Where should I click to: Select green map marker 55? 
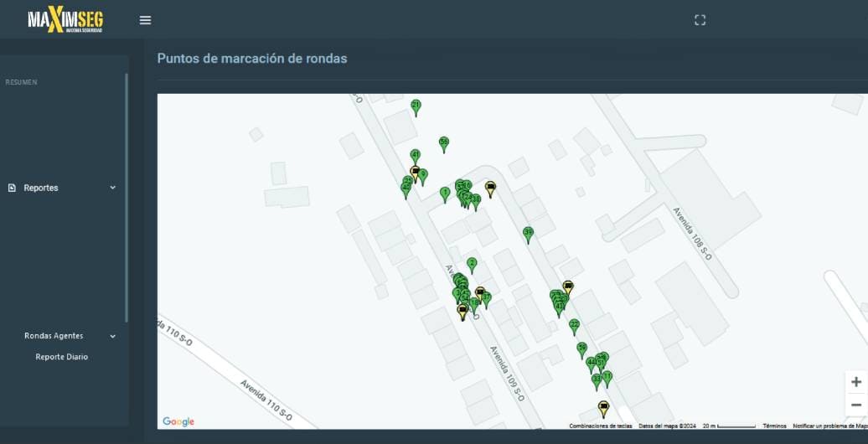click(x=443, y=144)
